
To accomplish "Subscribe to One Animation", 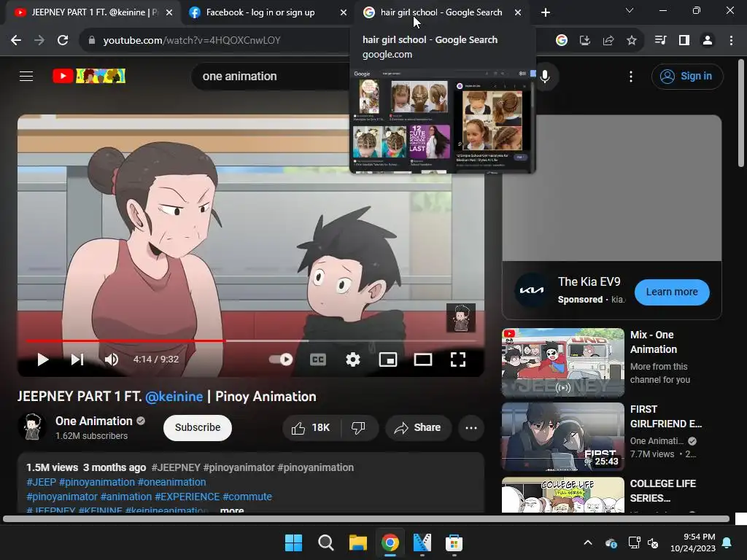I will point(198,427).
